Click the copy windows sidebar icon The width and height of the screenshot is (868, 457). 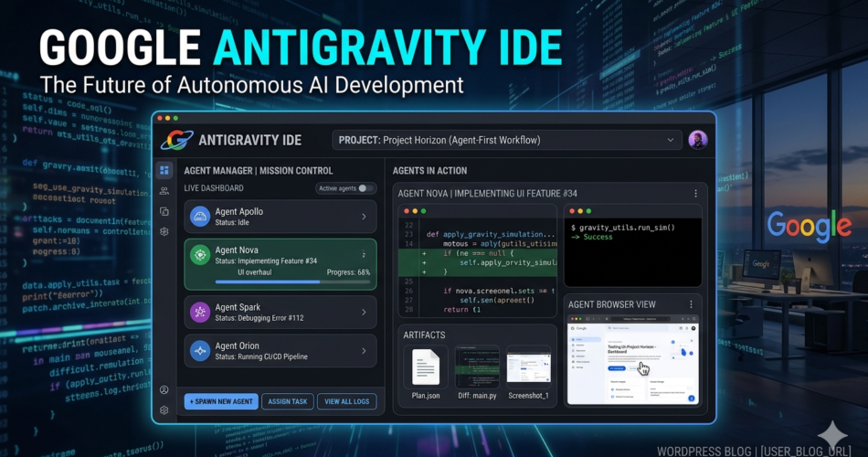tap(164, 211)
